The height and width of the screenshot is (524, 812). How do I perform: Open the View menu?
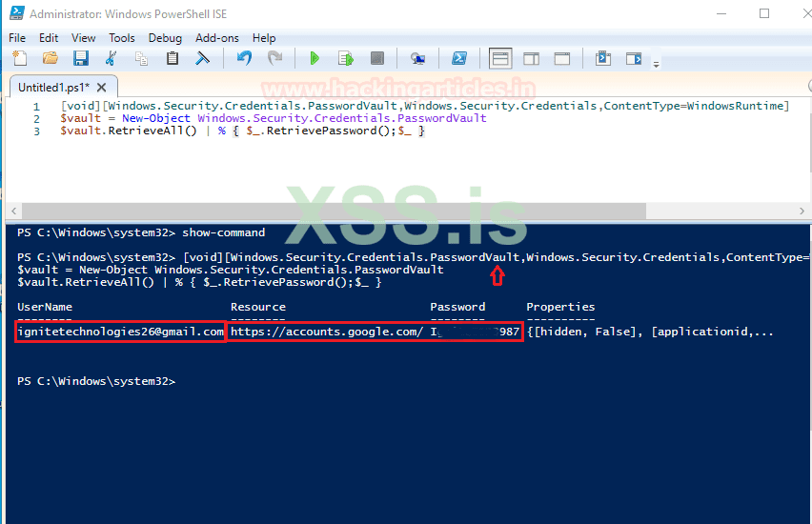click(x=83, y=38)
